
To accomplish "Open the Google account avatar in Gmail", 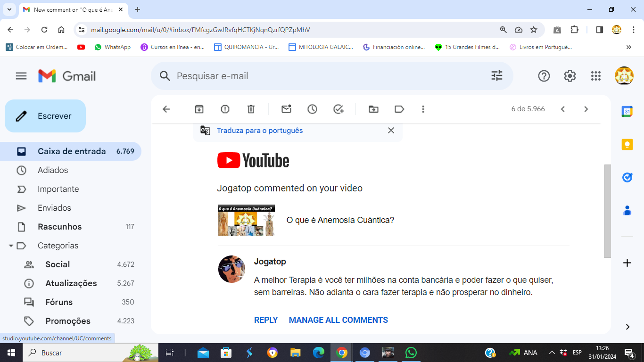I will 624,76.
